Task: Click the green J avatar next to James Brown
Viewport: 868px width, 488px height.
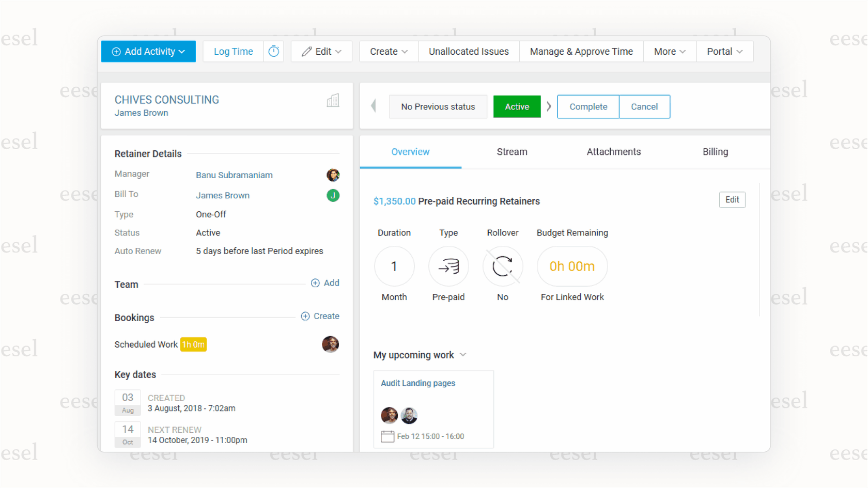Action: coord(333,196)
